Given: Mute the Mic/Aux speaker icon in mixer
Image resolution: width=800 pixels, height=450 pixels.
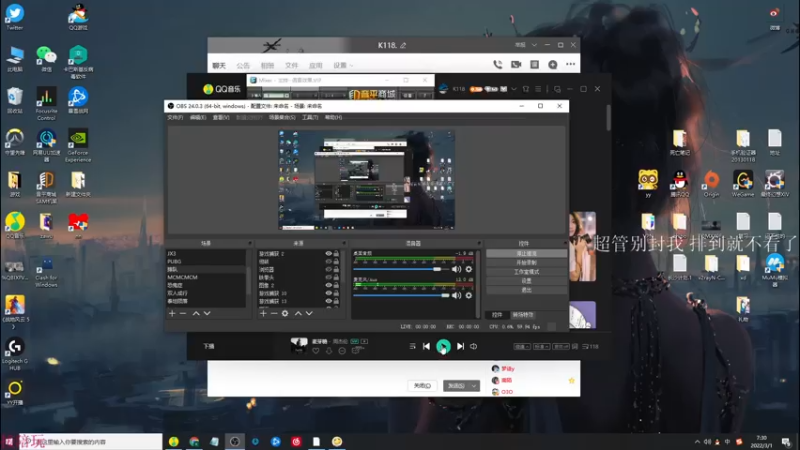Looking at the screenshot, I should pyautogui.click(x=457, y=295).
